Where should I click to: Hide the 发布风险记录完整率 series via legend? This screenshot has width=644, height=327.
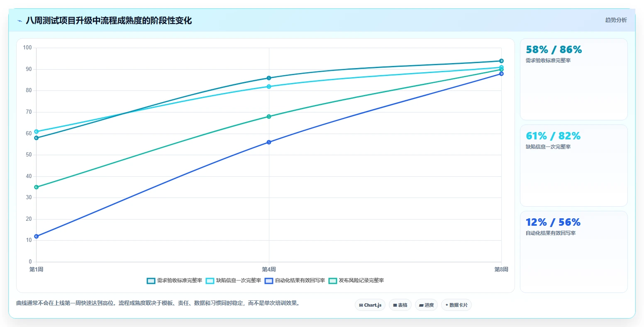(356, 281)
